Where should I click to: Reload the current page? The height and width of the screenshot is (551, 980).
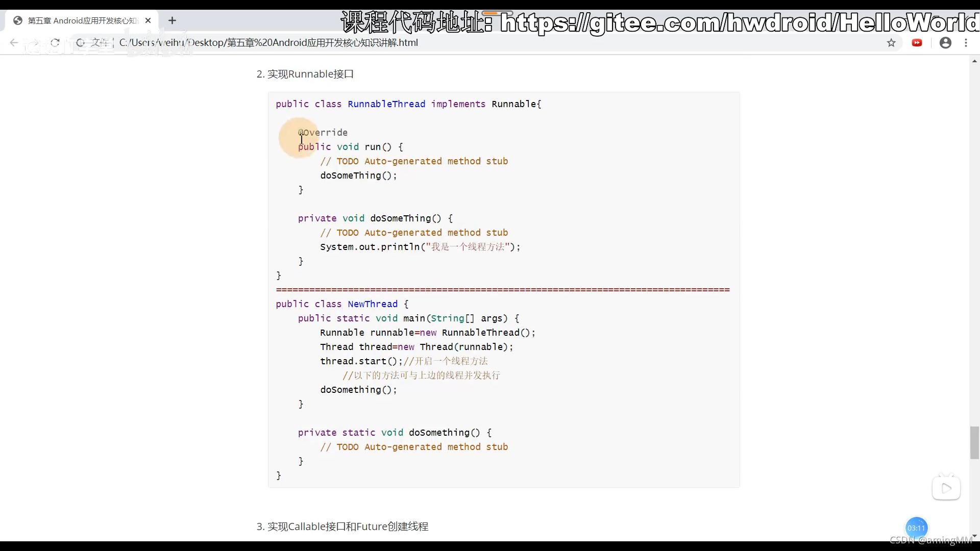[x=55, y=43]
